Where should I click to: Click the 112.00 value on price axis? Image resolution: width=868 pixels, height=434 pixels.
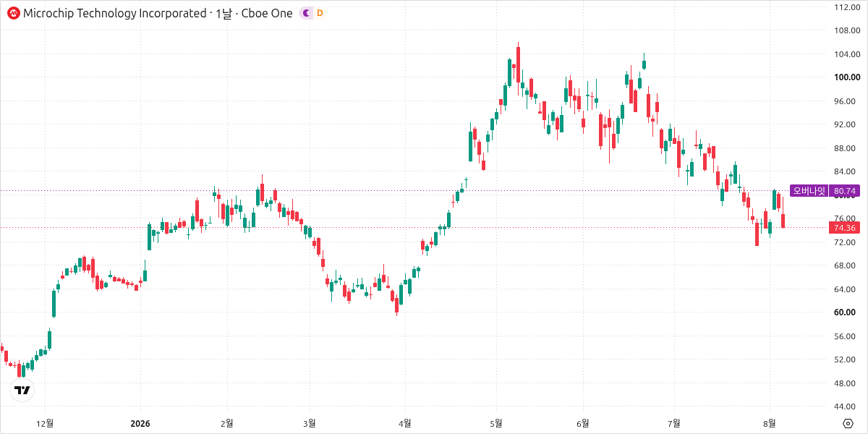(x=846, y=7)
